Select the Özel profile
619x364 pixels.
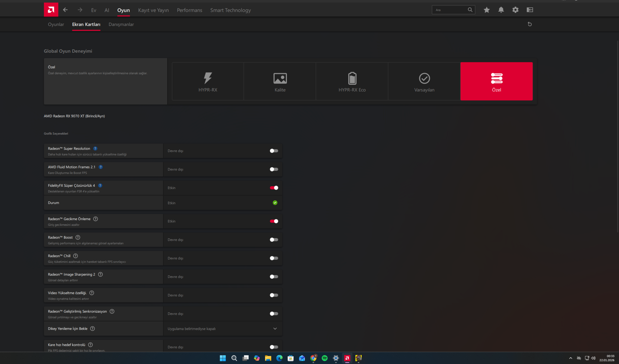pyautogui.click(x=497, y=81)
